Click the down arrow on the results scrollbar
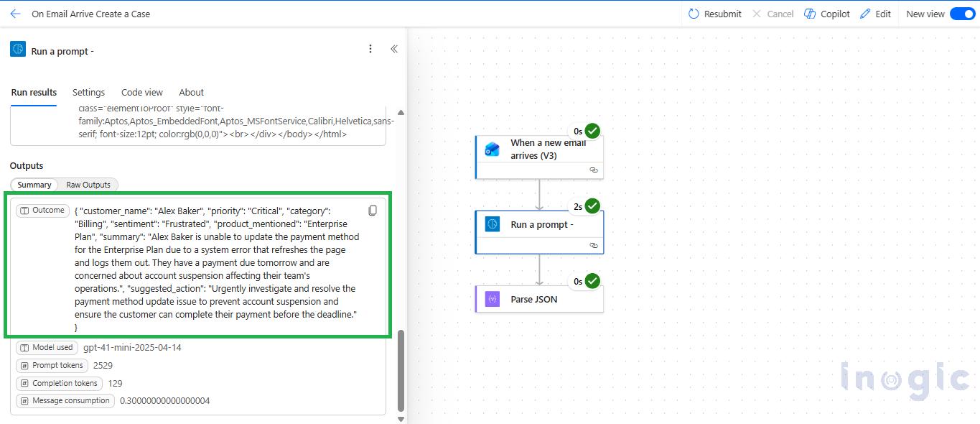Viewport: 980px width, 424px height. tap(401, 418)
